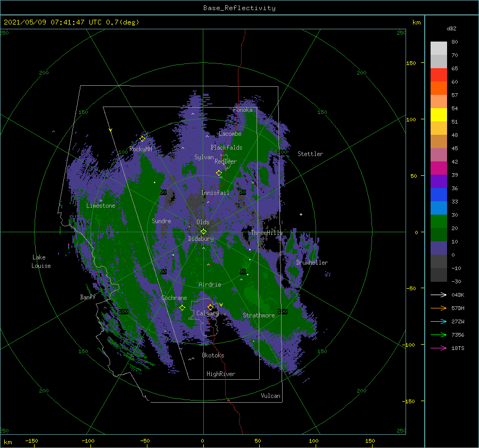
Task: Click the Innisfail label
Action: 215,193
